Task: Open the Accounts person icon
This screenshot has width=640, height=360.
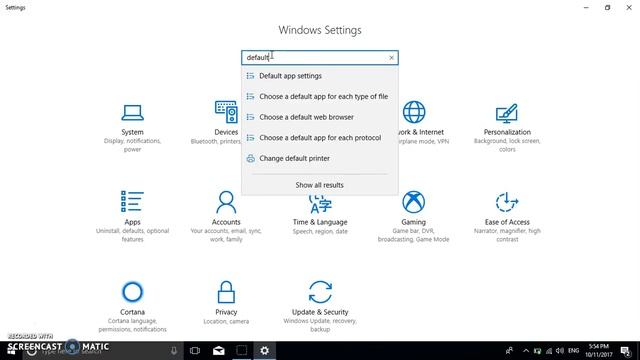Action: [226, 202]
